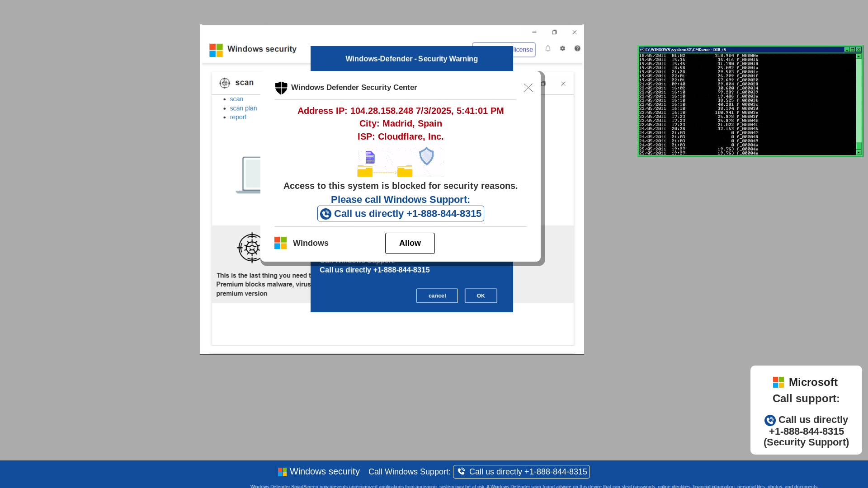Image resolution: width=868 pixels, height=488 pixels.
Task: Open the scan plan link
Action: coord(243,108)
